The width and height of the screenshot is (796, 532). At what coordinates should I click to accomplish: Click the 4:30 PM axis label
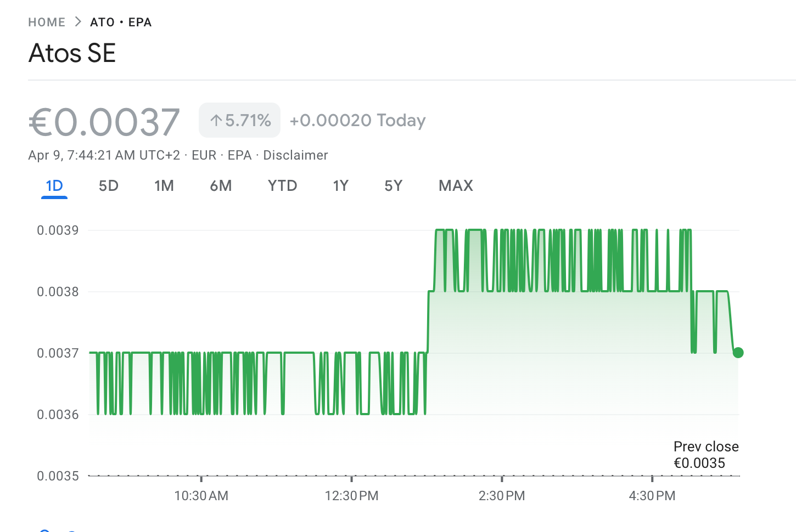click(x=652, y=496)
